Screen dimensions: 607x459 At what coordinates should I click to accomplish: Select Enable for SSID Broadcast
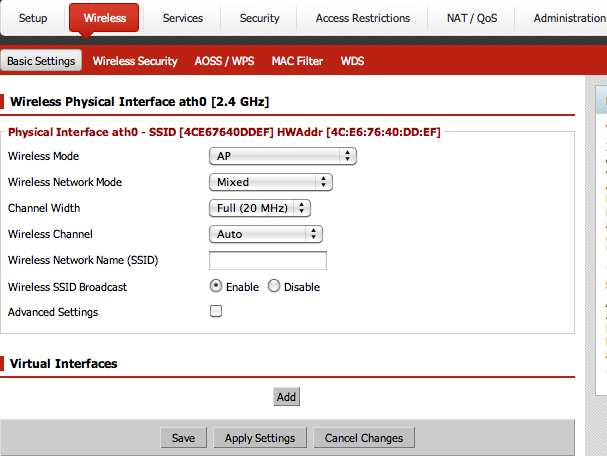(x=216, y=287)
